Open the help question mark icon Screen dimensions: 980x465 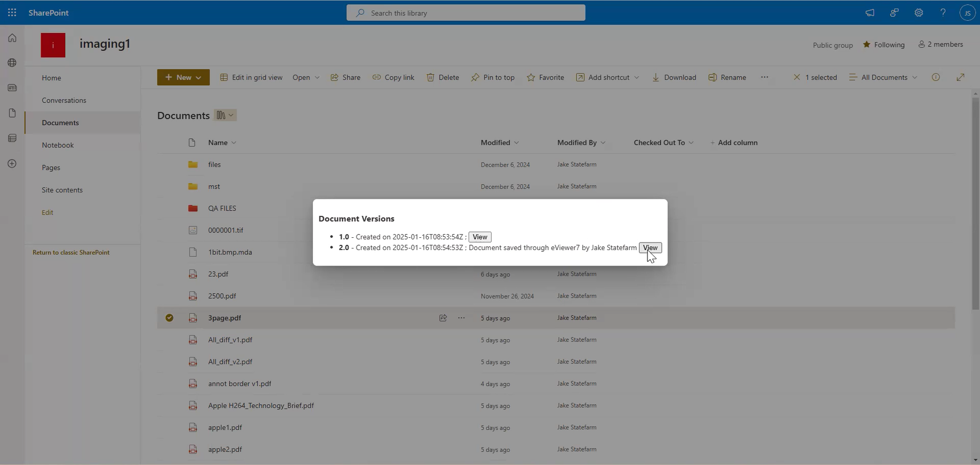(x=943, y=13)
